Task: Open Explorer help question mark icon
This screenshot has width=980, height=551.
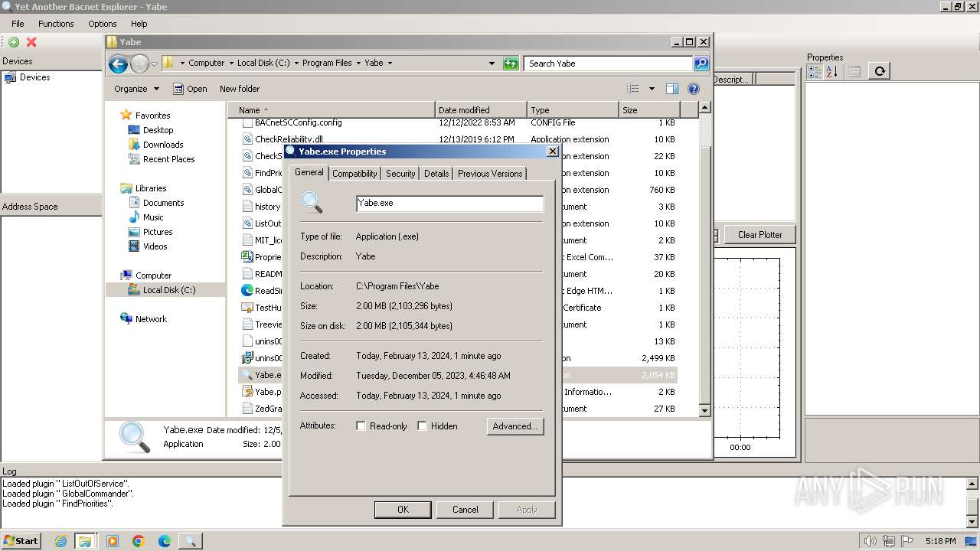Action: pos(694,89)
